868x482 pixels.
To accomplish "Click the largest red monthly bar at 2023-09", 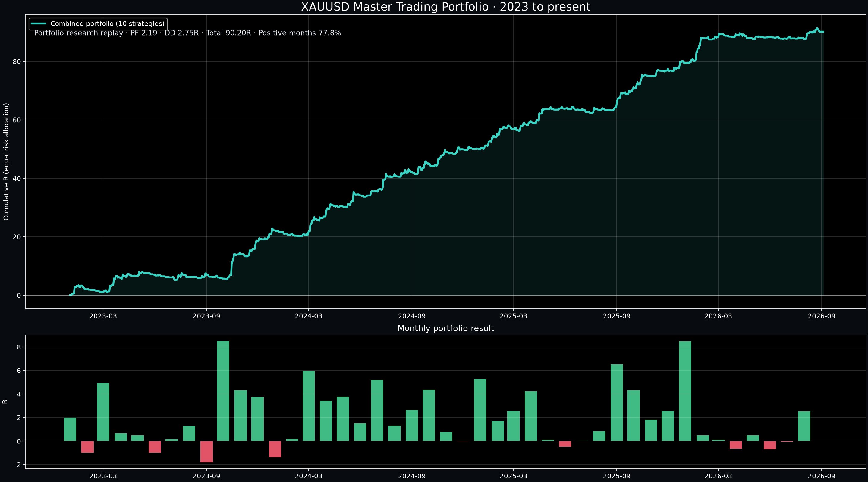I will [206, 452].
